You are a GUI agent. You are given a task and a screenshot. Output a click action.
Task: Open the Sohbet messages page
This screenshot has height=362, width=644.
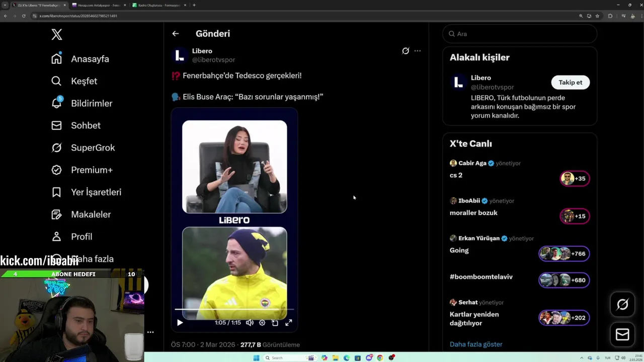pos(76,125)
